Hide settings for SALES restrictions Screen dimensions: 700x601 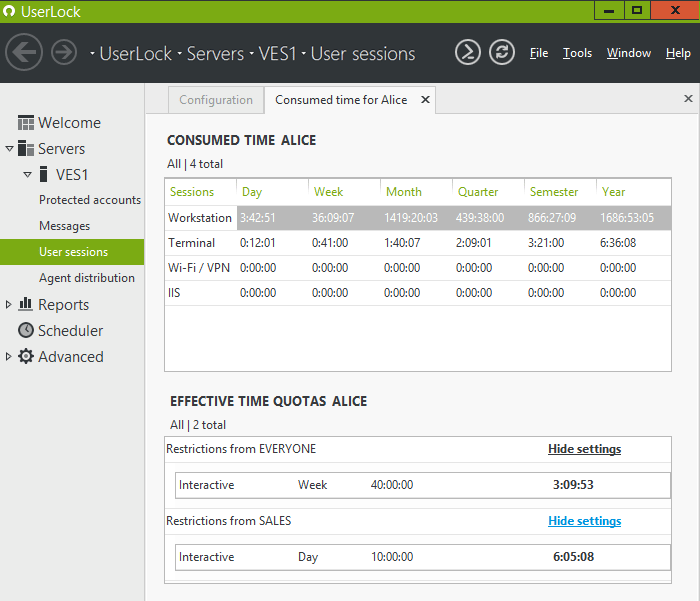coord(584,521)
